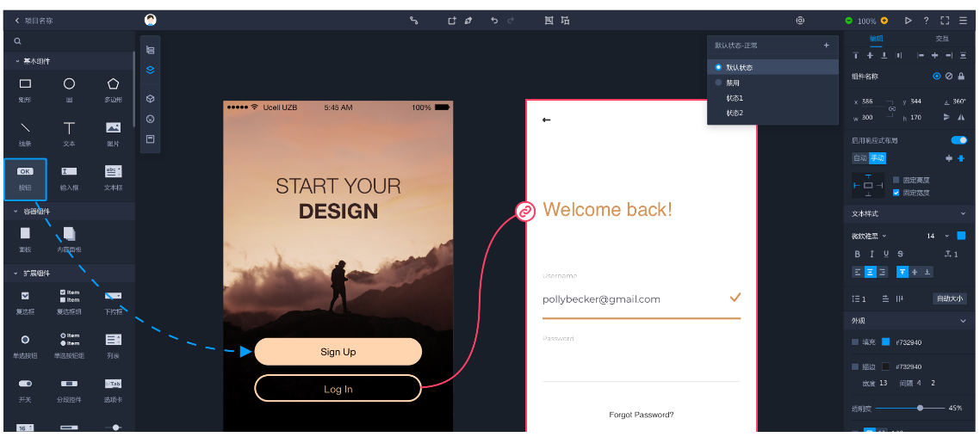Click the Log In button on canvas
The height and width of the screenshot is (437, 980).
click(338, 388)
